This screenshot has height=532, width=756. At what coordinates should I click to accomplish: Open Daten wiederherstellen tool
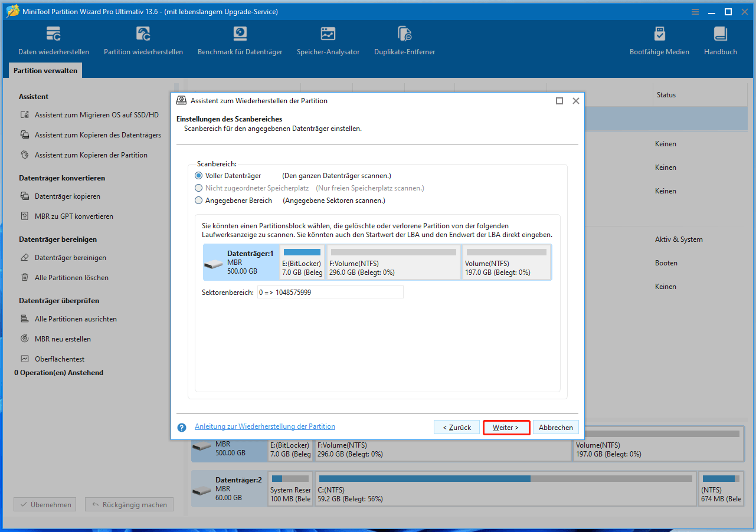(x=53, y=41)
